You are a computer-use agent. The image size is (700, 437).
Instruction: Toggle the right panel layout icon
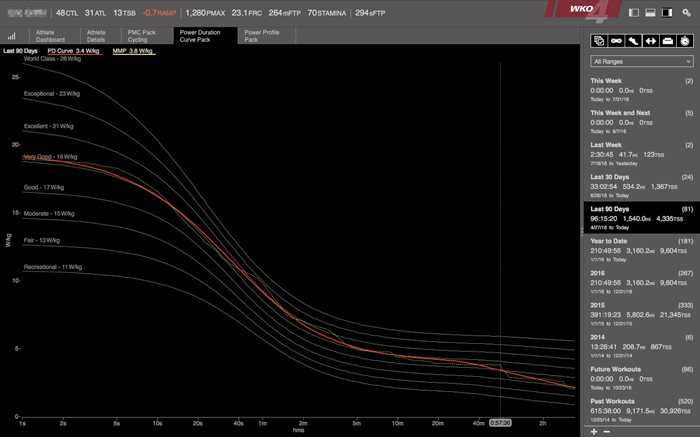click(x=667, y=13)
